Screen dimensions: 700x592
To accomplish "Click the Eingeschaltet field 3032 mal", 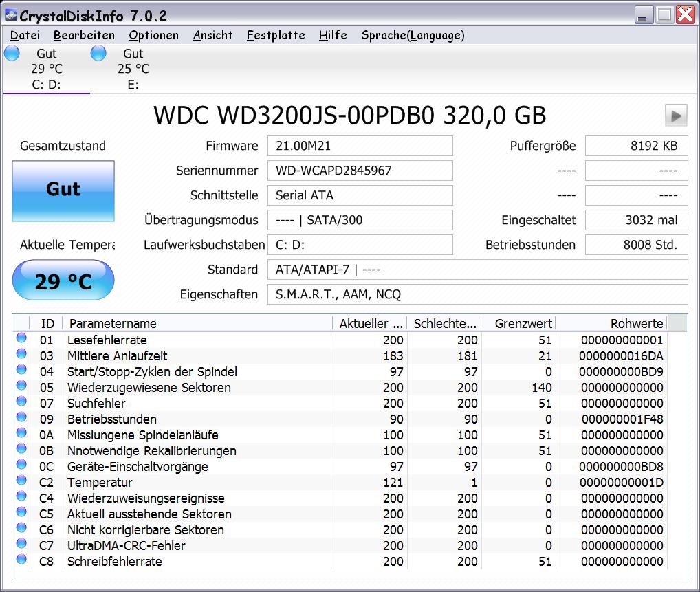I will pyautogui.click(x=637, y=220).
